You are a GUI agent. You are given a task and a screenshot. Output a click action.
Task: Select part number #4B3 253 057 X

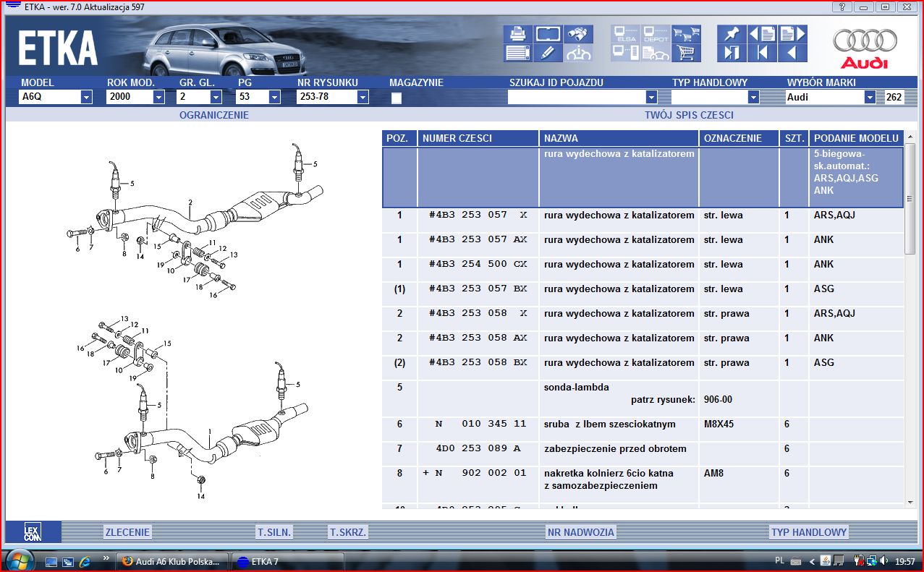478,215
